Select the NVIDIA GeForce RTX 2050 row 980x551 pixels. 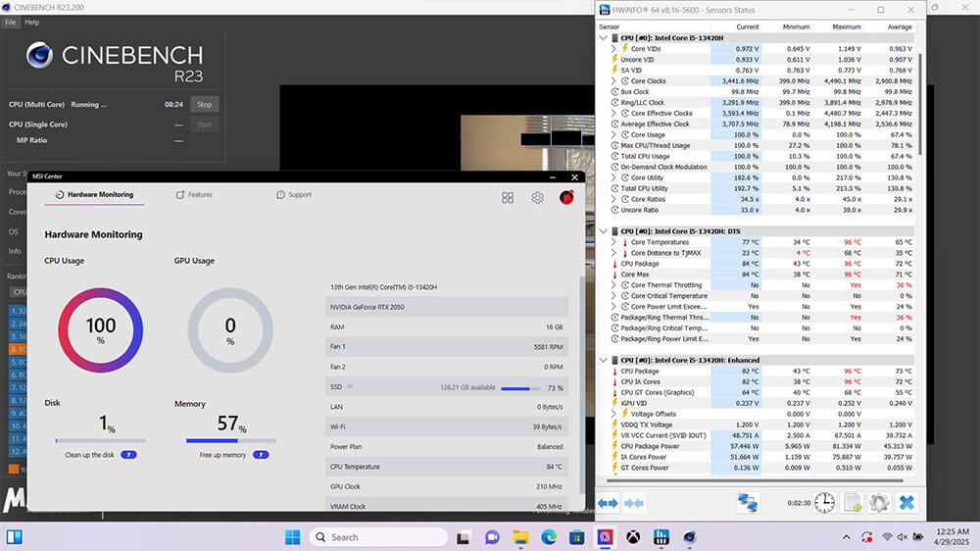pyautogui.click(x=446, y=307)
